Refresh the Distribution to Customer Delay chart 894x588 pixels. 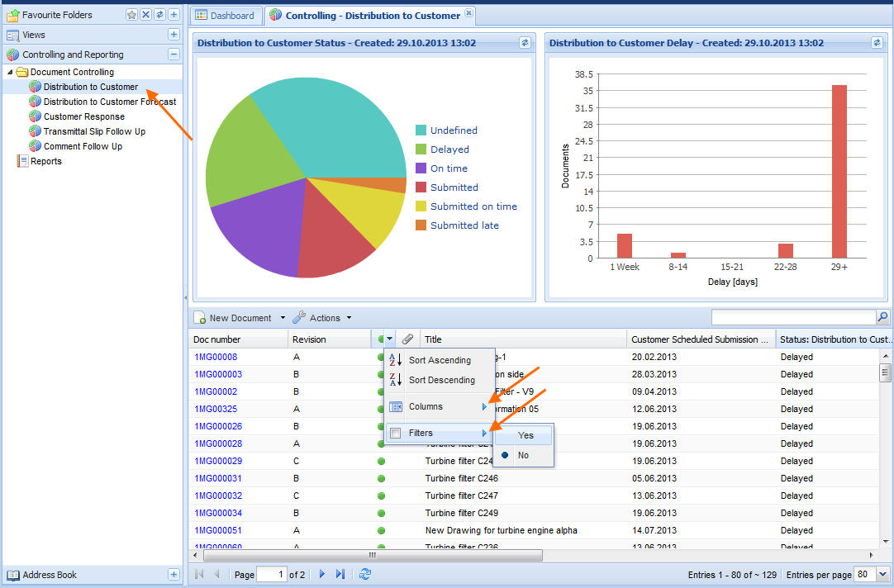click(x=877, y=43)
